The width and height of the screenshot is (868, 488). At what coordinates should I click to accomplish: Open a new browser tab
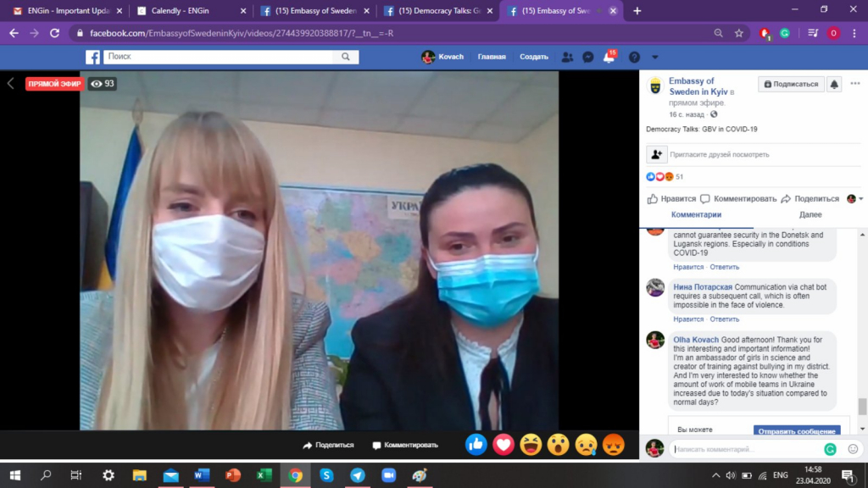[x=637, y=10]
